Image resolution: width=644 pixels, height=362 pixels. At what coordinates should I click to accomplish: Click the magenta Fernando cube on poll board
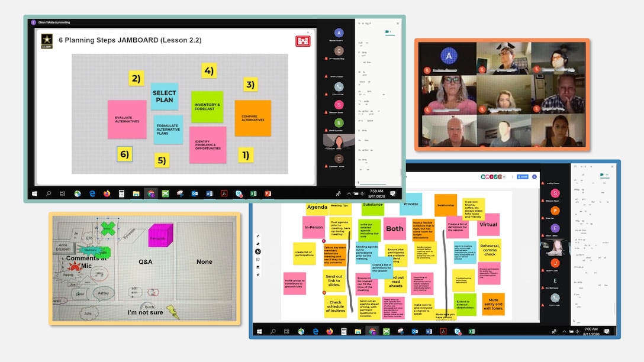click(x=160, y=235)
